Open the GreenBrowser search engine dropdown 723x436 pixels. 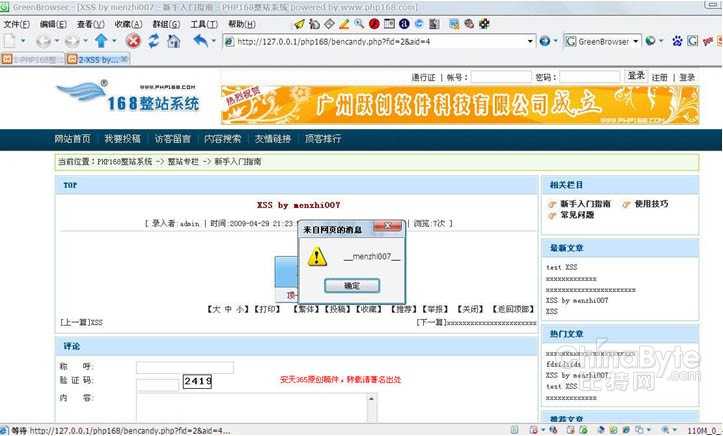click(x=636, y=41)
